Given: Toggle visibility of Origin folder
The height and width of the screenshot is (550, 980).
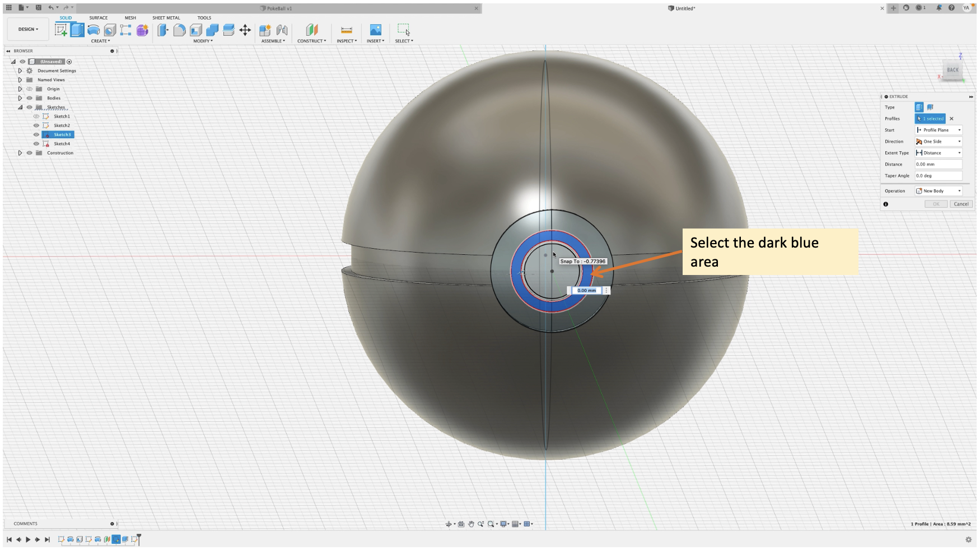Looking at the screenshot, I should click(30, 89).
